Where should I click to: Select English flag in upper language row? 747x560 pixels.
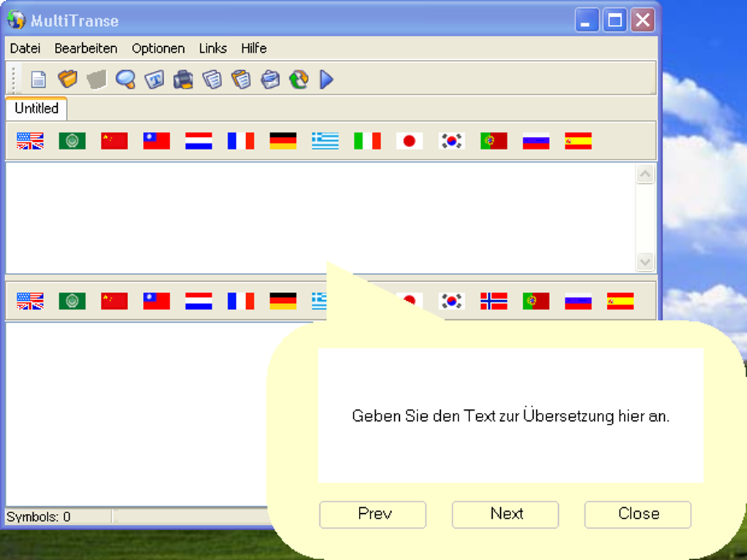[x=30, y=141]
